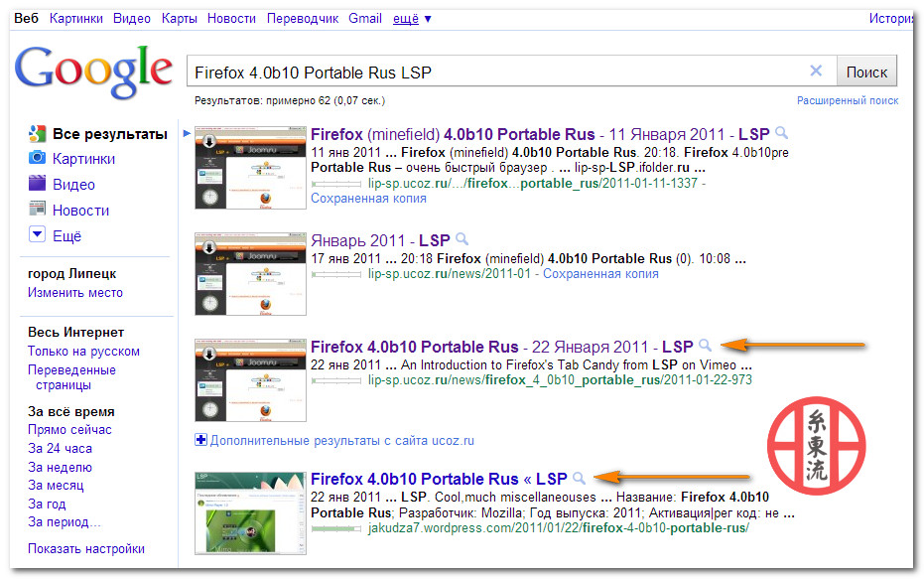Image resolution: width=924 pixels, height=579 pixels.
Task: Click the camera icon beside sidebar Картинки
Action: (x=37, y=158)
